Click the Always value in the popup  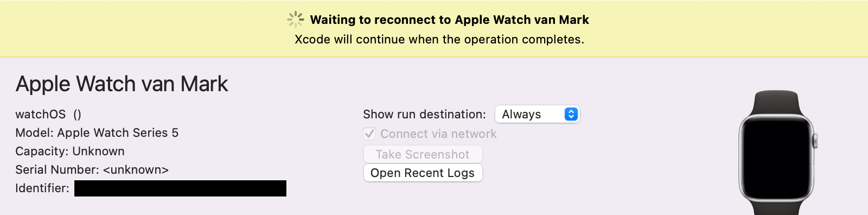[x=521, y=114]
